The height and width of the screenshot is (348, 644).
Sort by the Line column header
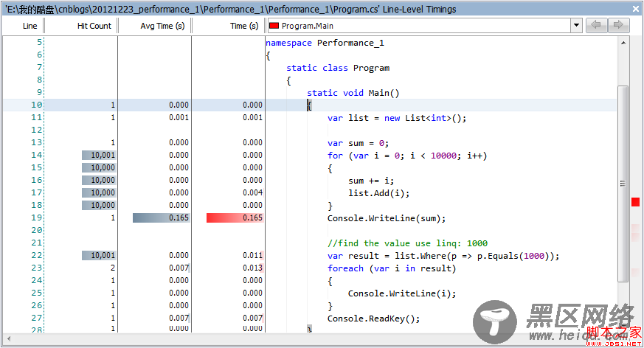click(30, 26)
